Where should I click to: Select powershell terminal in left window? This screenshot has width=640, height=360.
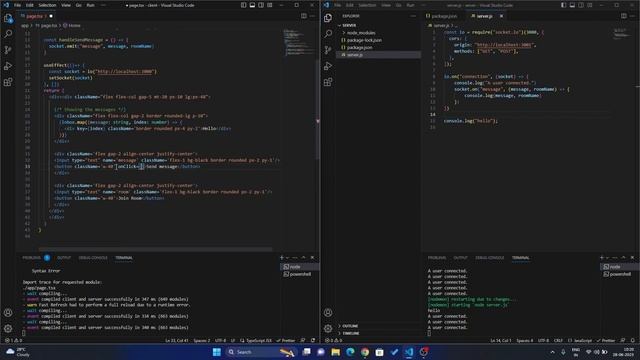click(x=299, y=274)
